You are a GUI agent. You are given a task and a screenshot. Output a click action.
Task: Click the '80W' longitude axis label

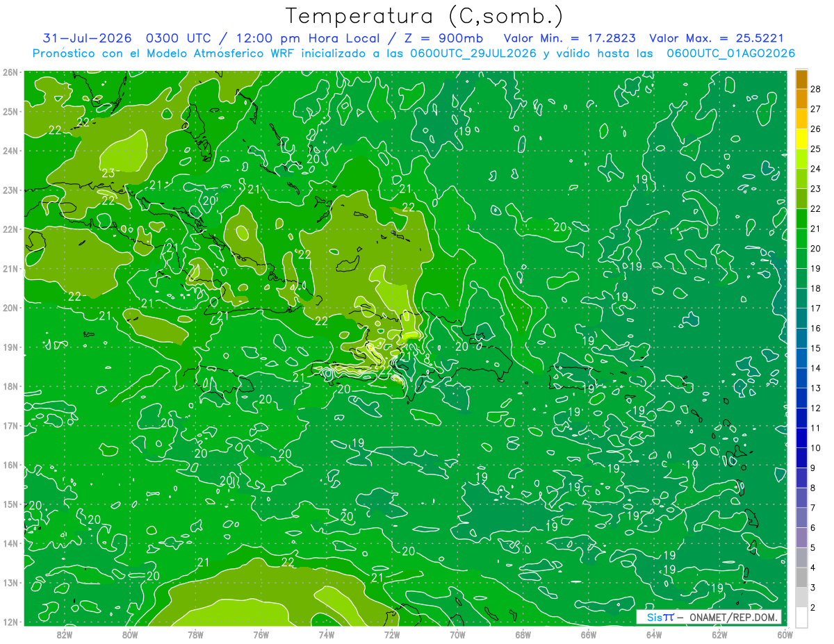coord(130,634)
